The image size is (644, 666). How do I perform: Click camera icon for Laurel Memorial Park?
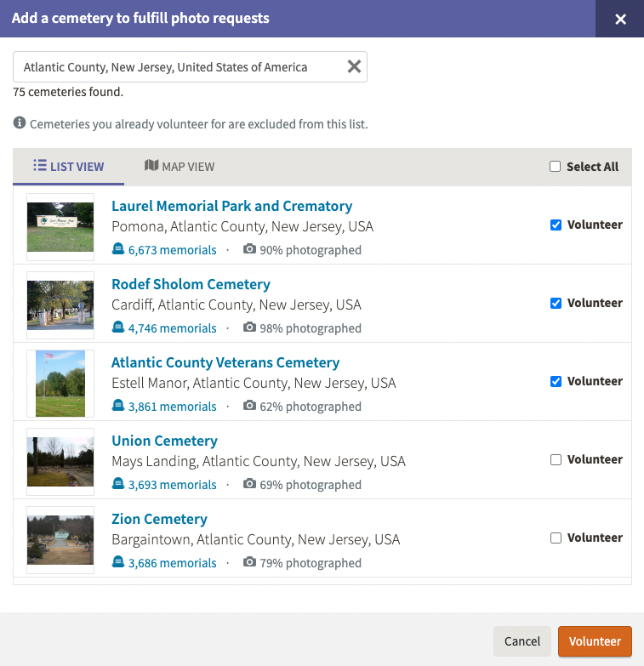[249, 249]
